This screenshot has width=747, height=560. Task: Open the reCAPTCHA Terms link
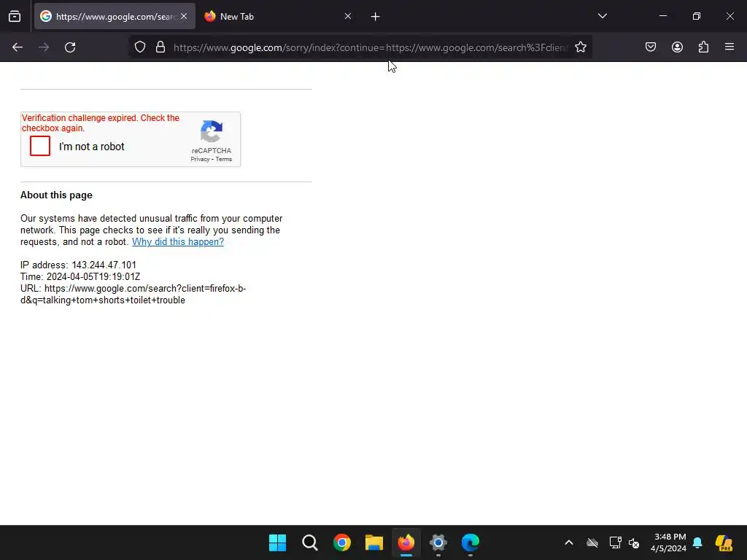(x=224, y=160)
